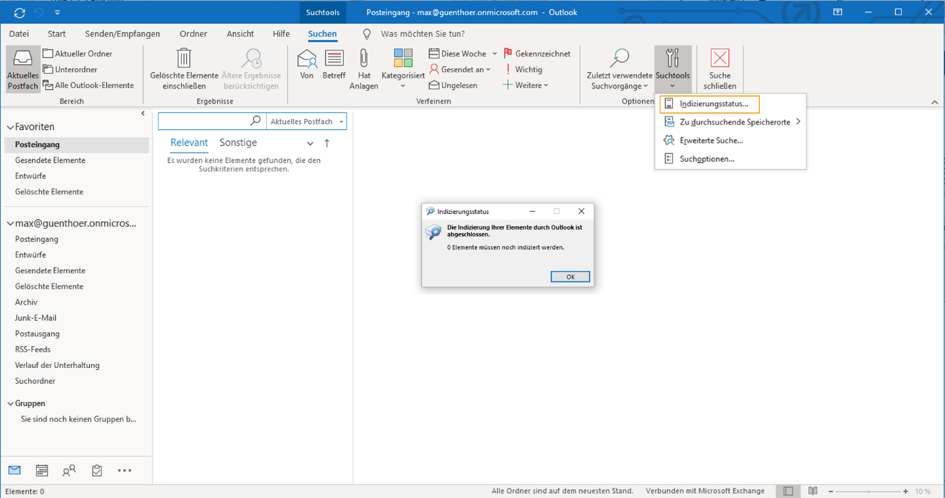The image size is (945, 498).
Task: Click magnifier icon in search box
Action: point(256,121)
